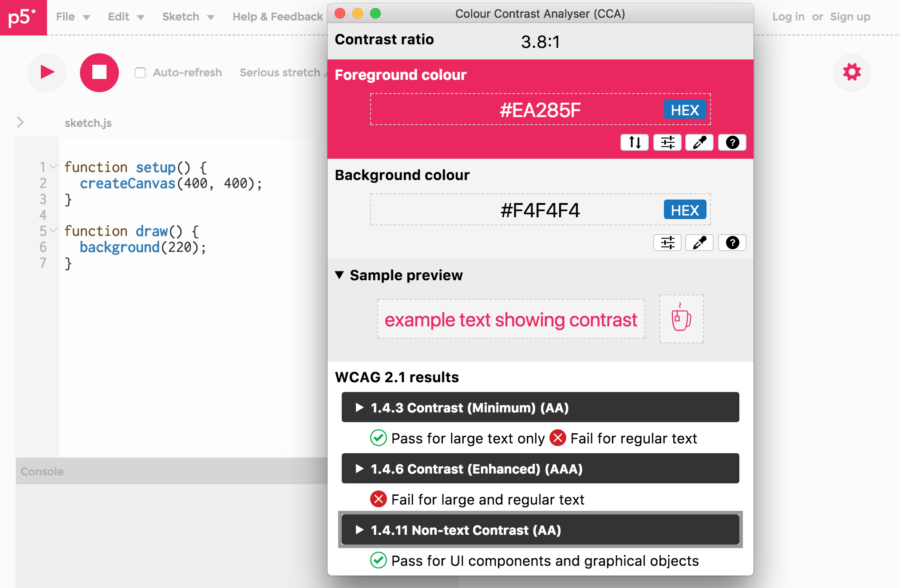This screenshot has width=900, height=588.
Task: Edit the background hex value #F4F4F4
Action: click(540, 210)
